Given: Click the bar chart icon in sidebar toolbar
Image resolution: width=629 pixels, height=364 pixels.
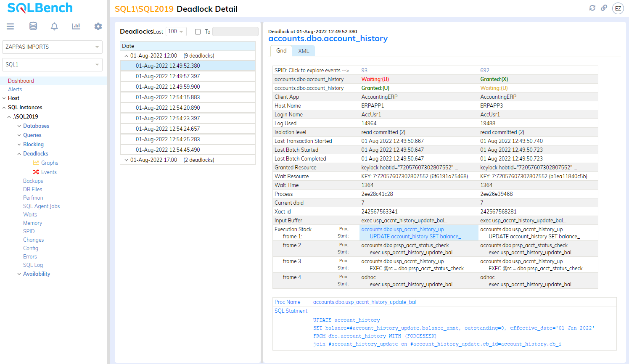Looking at the screenshot, I should pos(76,26).
